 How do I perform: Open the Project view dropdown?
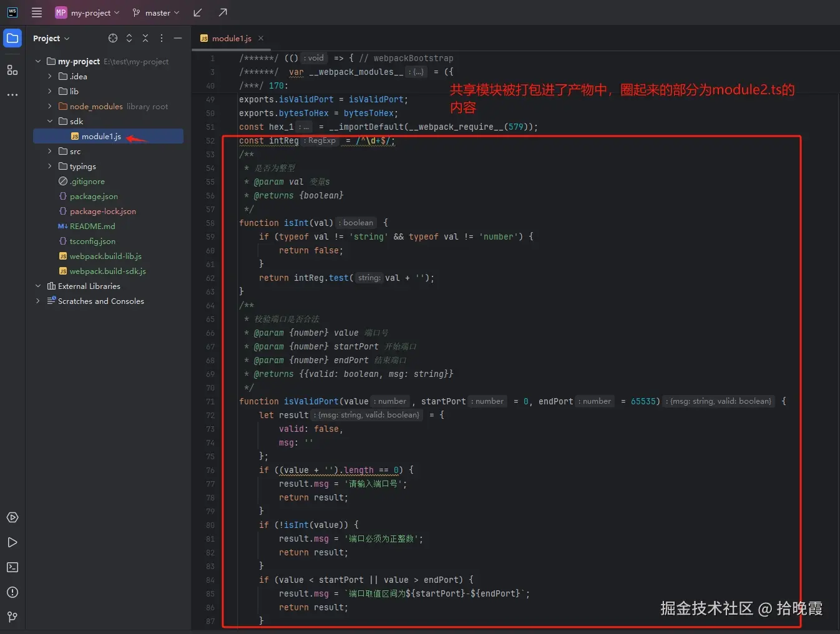tap(51, 38)
